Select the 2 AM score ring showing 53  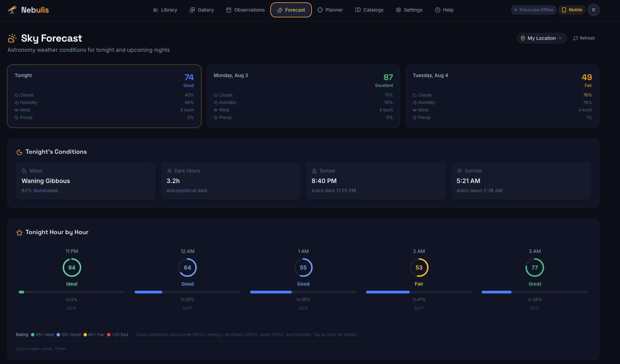tap(419, 268)
